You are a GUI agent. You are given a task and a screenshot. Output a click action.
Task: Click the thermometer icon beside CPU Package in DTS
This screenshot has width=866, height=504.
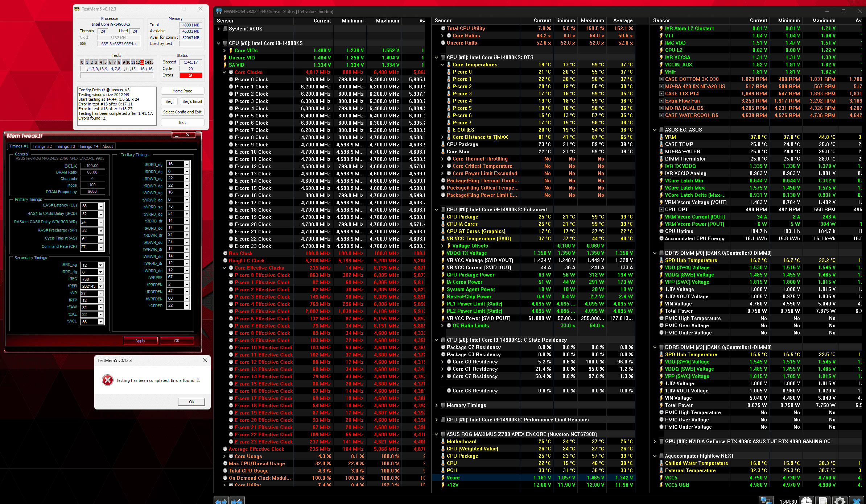[x=443, y=144]
